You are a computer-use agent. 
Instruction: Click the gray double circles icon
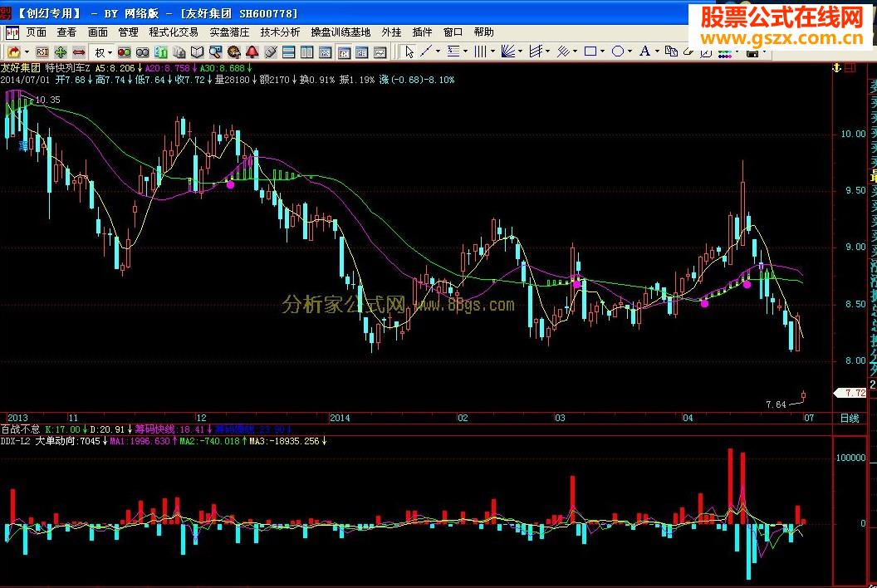[143, 52]
